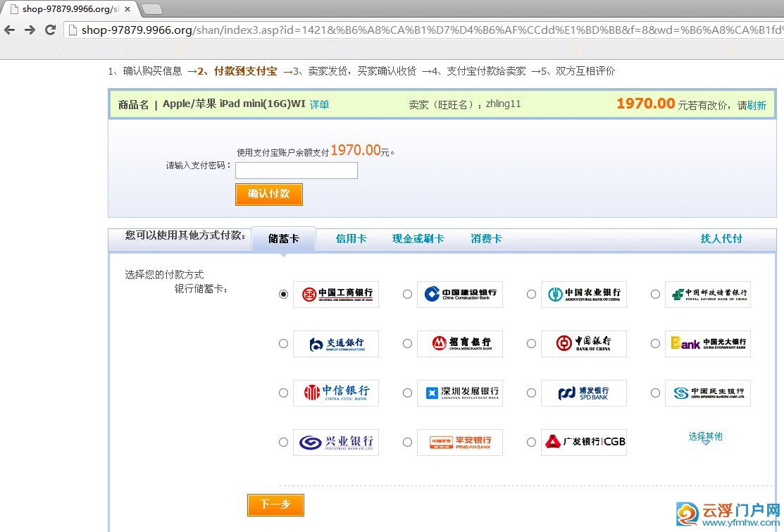Switch to the 信用卡 tab
Image resolution: width=784 pixels, height=532 pixels.
[351, 239]
